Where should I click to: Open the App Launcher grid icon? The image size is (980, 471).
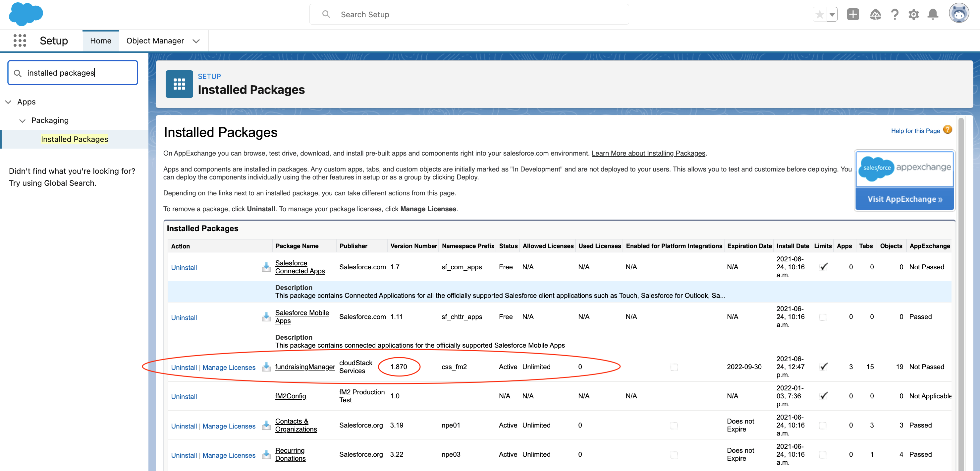(20, 40)
